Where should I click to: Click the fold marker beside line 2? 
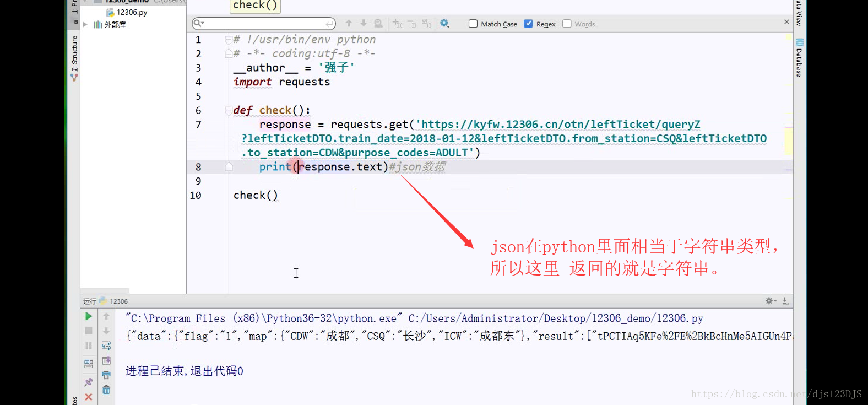229,53
